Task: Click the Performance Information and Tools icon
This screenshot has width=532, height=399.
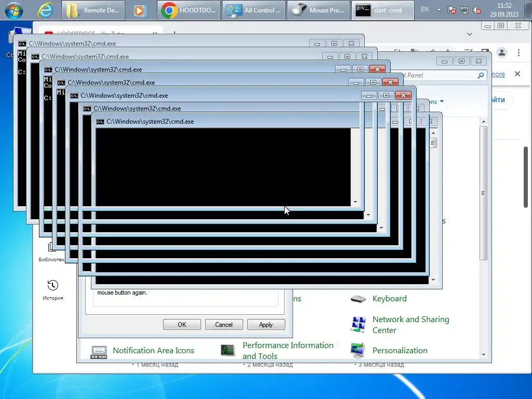Action: point(228,350)
